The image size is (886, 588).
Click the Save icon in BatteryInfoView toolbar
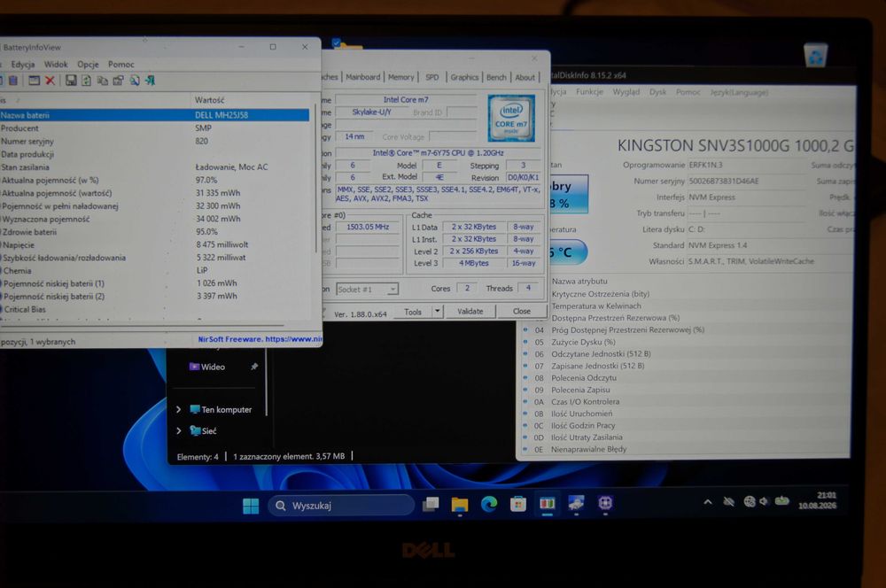[71, 81]
